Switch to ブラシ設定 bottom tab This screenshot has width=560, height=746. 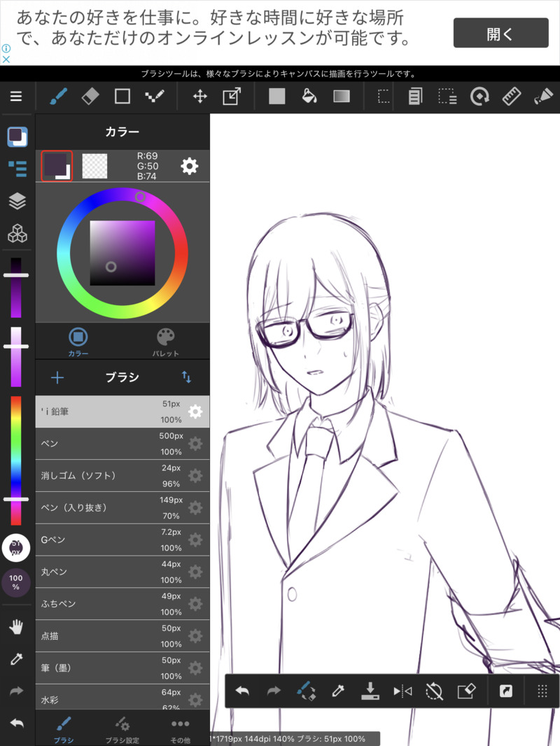point(122,730)
